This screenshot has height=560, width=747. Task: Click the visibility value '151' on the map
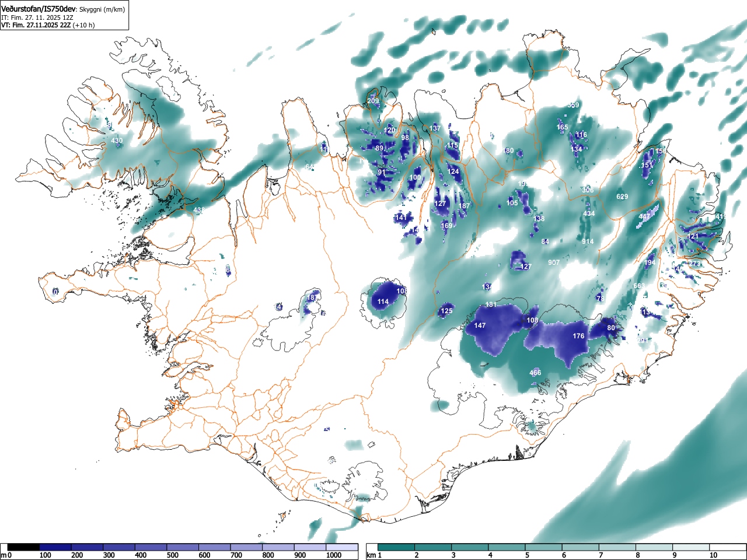[x=647, y=166]
